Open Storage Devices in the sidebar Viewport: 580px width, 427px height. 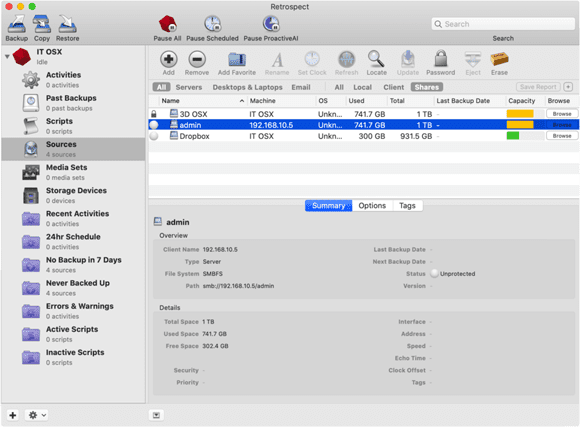(x=73, y=195)
